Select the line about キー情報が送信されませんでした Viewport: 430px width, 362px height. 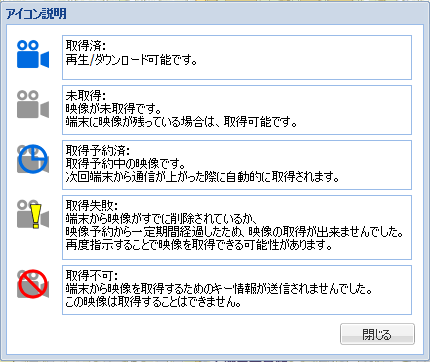pos(219,289)
